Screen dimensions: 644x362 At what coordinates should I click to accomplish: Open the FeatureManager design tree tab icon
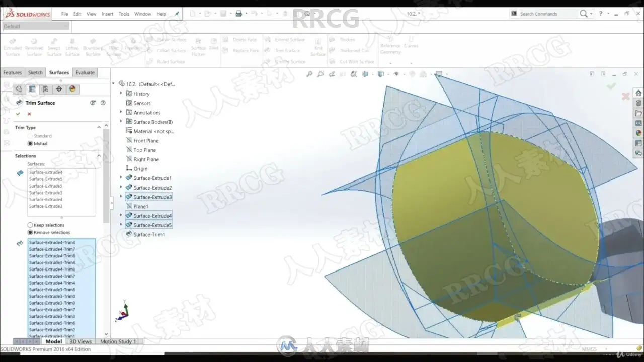[x=19, y=89]
